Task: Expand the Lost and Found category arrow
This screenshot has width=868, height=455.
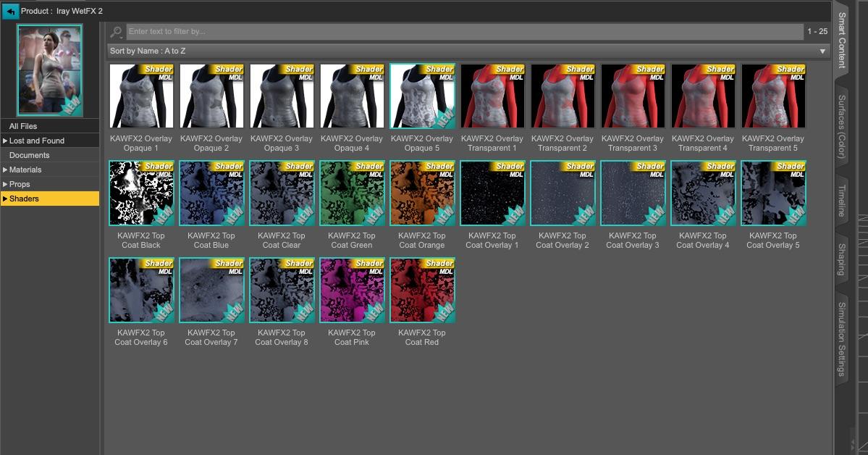Action: coord(5,141)
